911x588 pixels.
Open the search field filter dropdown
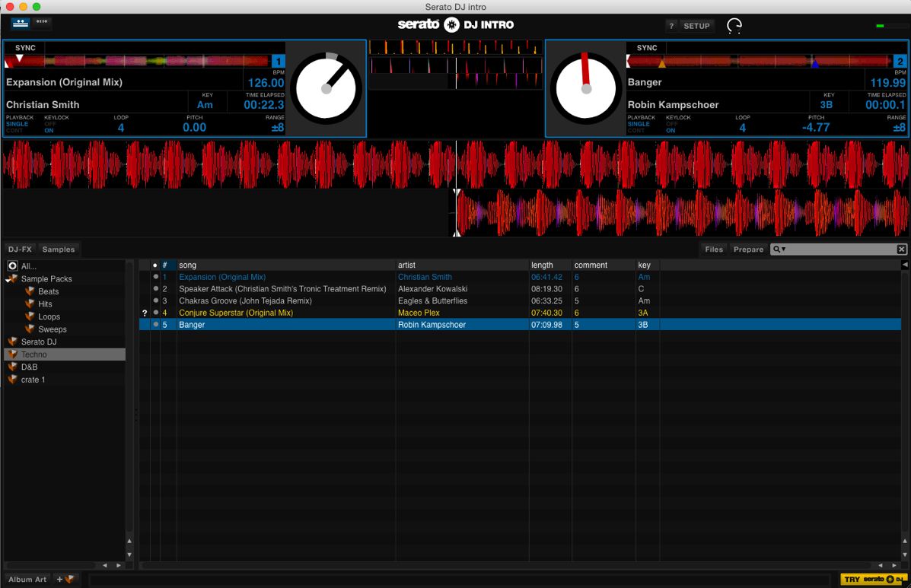point(779,250)
